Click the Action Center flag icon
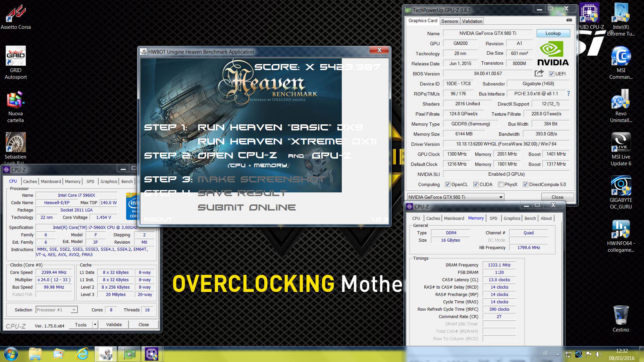 pos(589,354)
